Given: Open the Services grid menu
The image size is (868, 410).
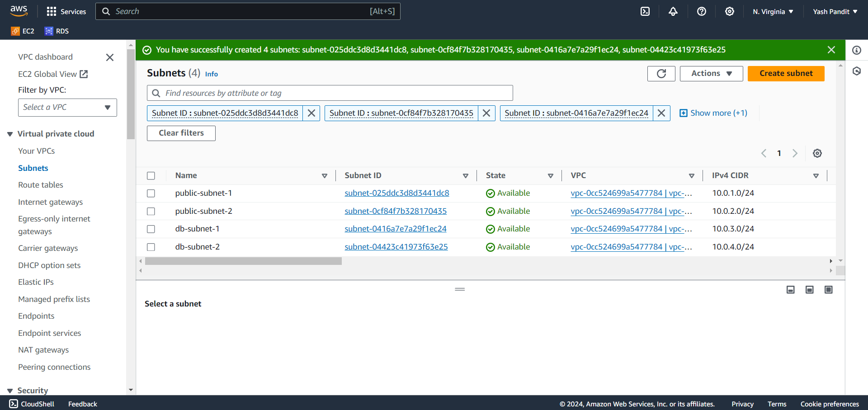Looking at the screenshot, I should coord(66,11).
